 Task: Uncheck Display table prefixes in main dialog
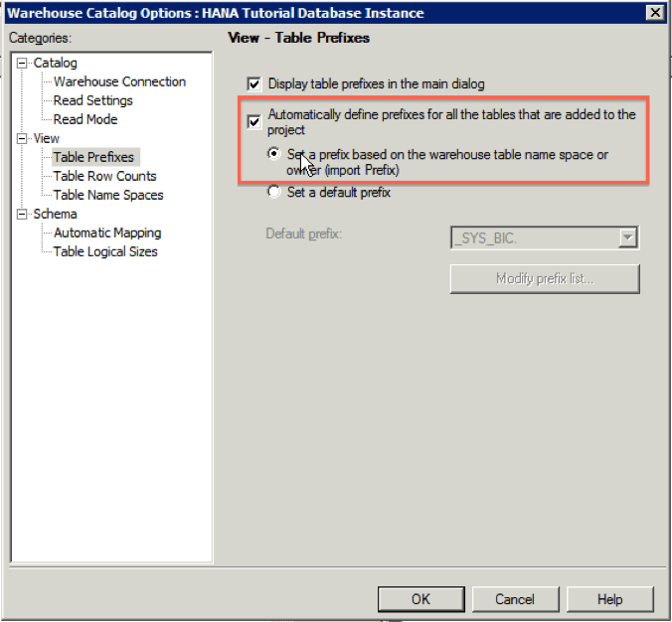(254, 84)
